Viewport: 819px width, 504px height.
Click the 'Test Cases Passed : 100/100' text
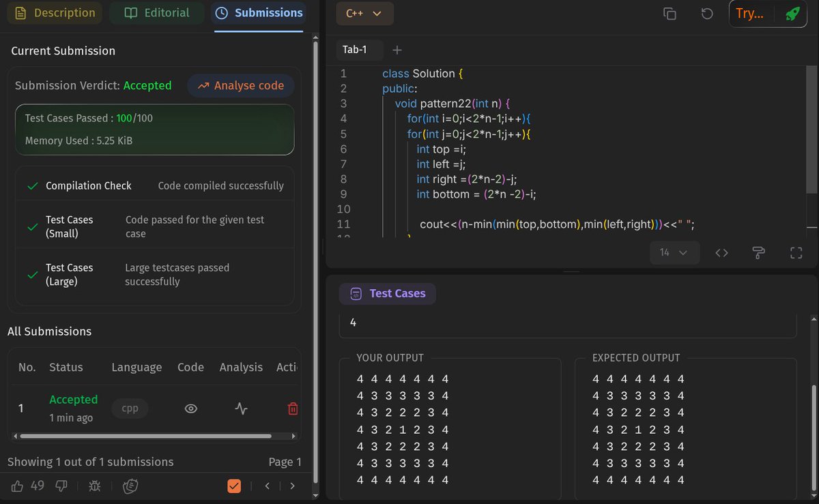click(89, 118)
